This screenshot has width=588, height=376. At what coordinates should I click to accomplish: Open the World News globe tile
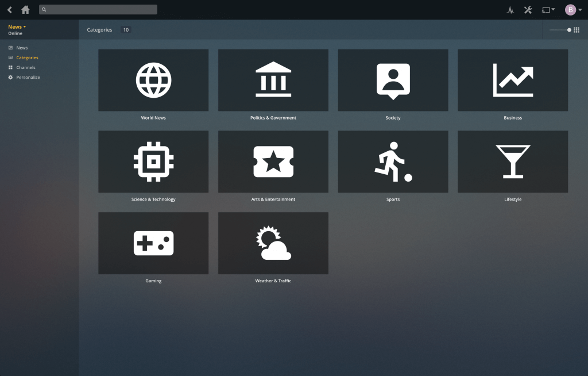[x=153, y=80]
